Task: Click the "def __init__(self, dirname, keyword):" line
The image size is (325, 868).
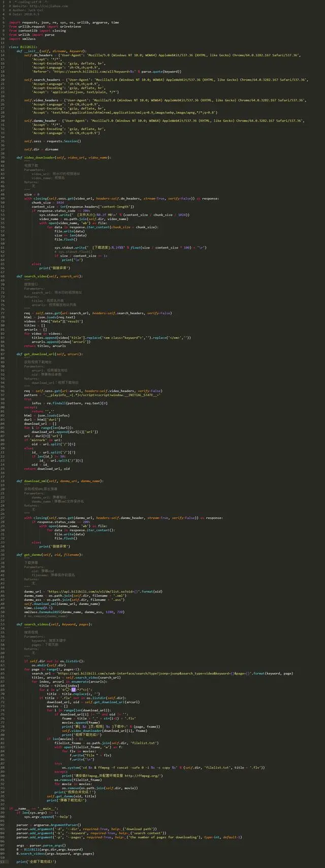Action: tap(51, 51)
